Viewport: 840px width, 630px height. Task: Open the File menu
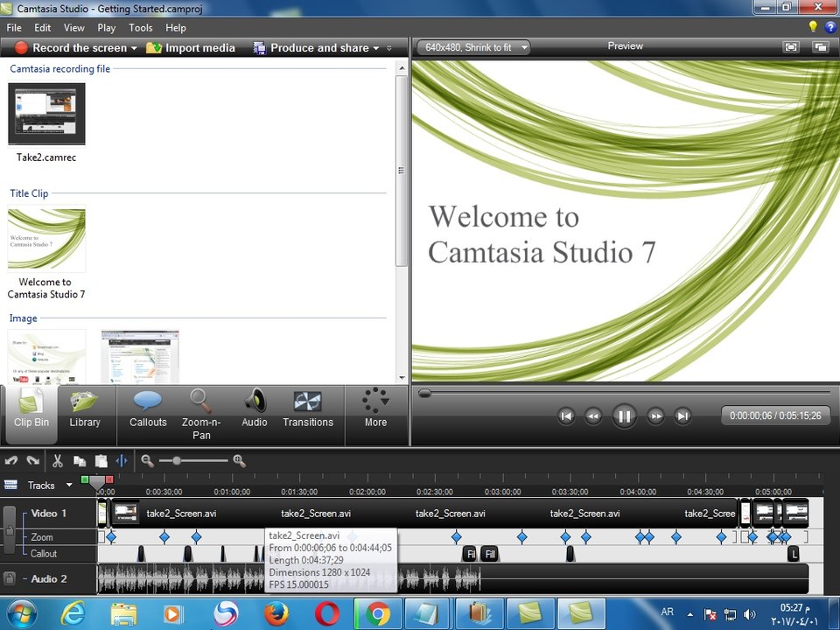point(14,28)
